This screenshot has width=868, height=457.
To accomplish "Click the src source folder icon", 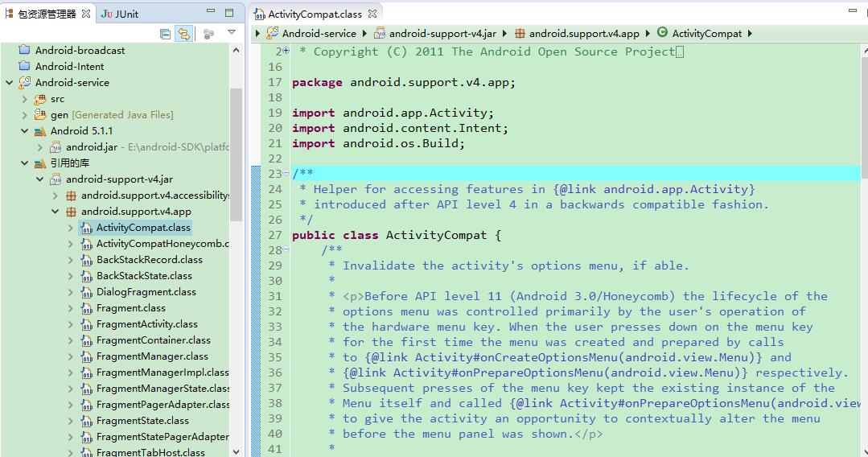I will [x=40, y=99].
